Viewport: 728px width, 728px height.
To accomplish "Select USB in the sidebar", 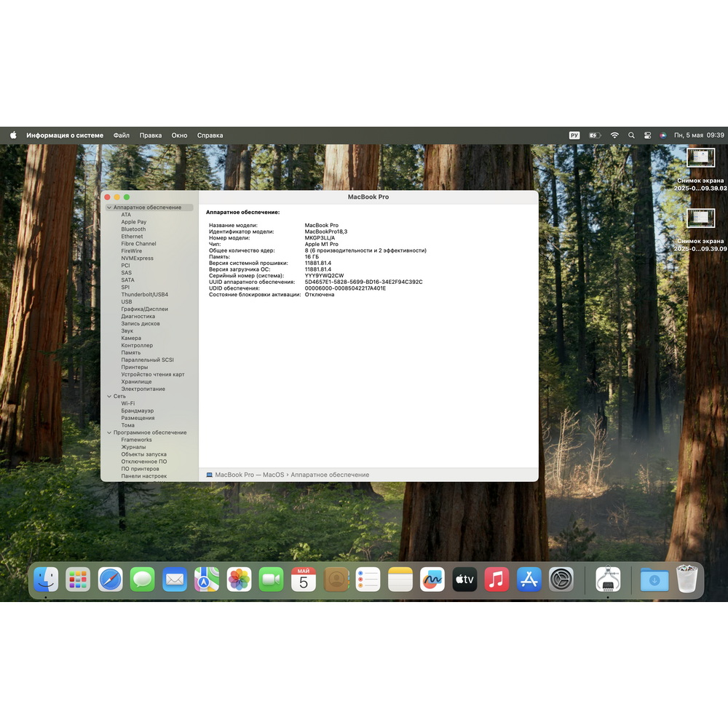I will [x=126, y=302].
